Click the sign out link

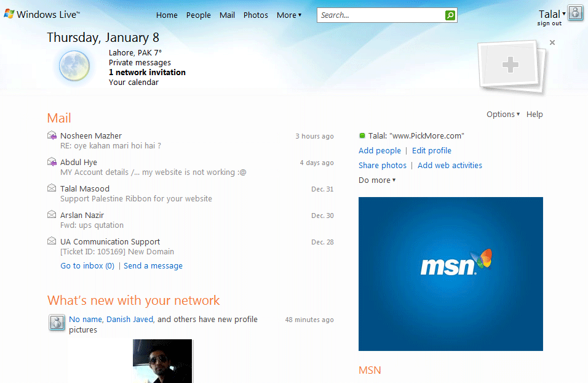click(549, 23)
